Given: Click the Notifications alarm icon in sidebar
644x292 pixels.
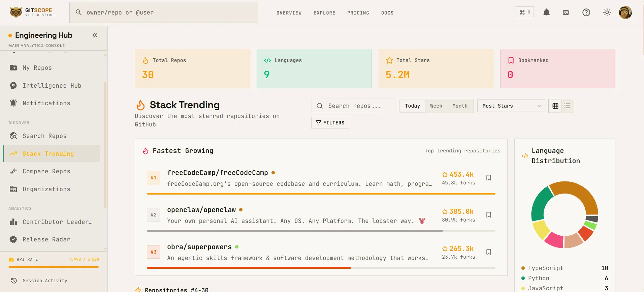Looking at the screenshot, I should (13, 103).
